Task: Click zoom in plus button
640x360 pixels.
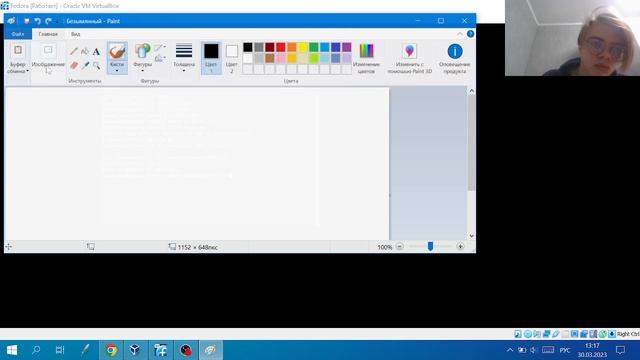Action: pos(460,247)
